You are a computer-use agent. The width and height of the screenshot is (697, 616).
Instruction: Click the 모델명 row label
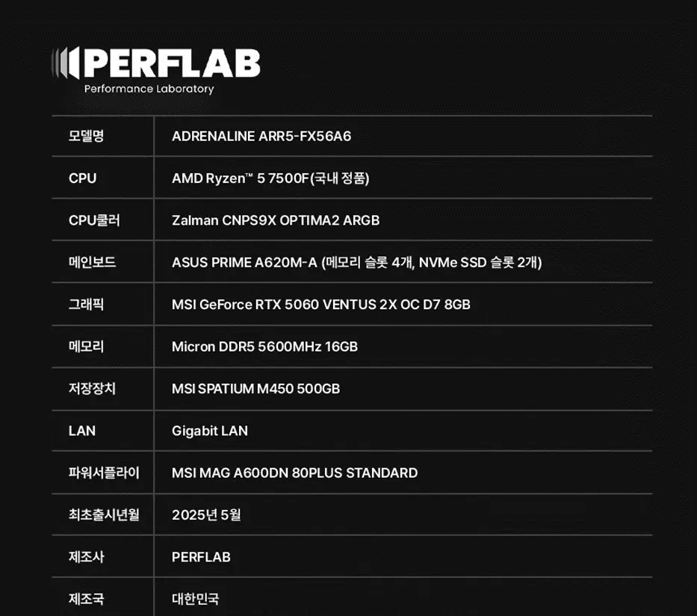[x=86, y=136]
